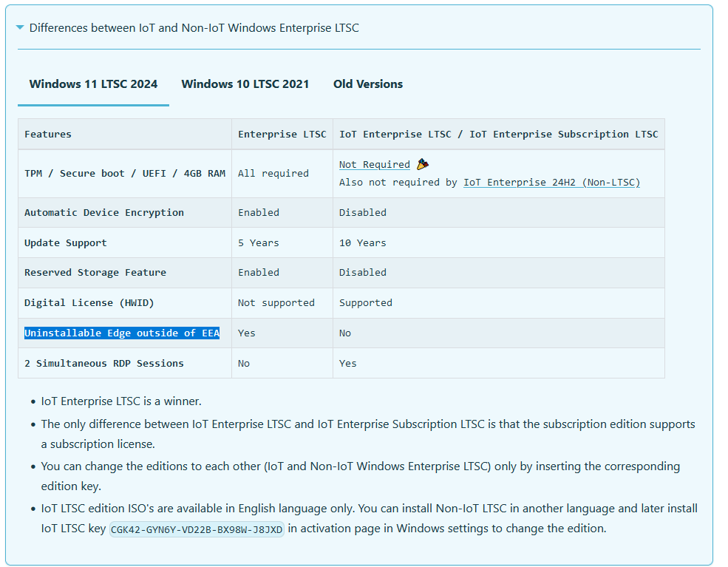Click 'No' in RDP Sessions row
Image resolution: width=728 pixels, height=567 pixels.
pos(244,363)
